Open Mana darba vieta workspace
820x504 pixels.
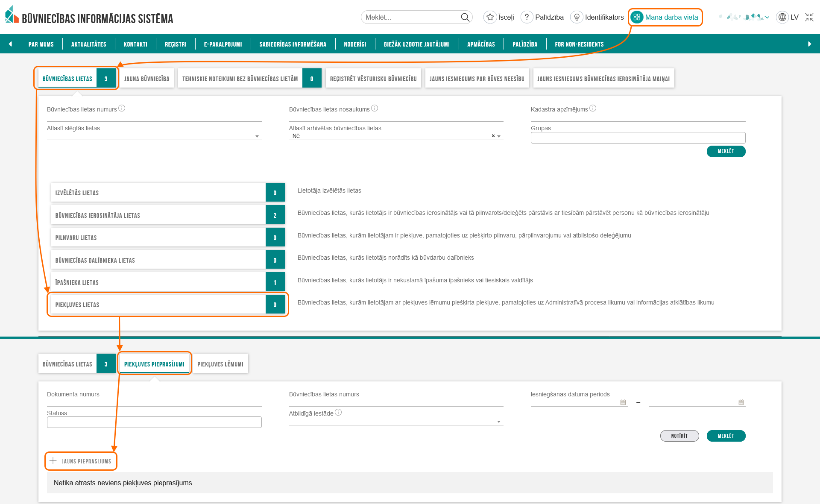(x=665, y=17)
